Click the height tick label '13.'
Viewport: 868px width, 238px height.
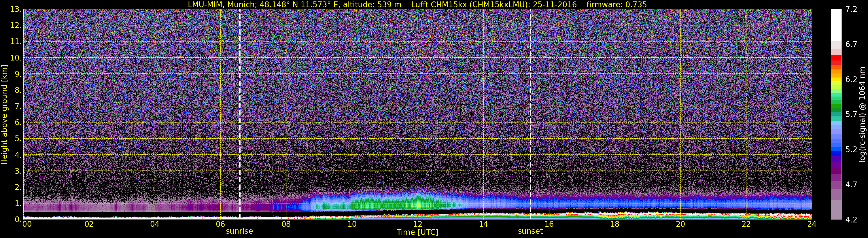16,9
